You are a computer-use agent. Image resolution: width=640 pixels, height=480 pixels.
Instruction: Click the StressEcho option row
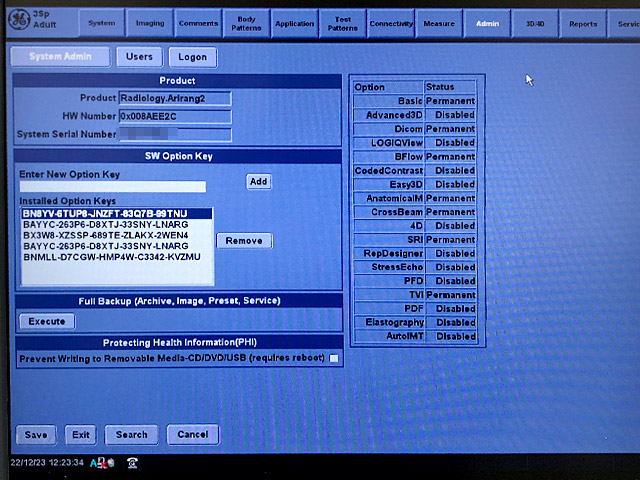point(415,267)
